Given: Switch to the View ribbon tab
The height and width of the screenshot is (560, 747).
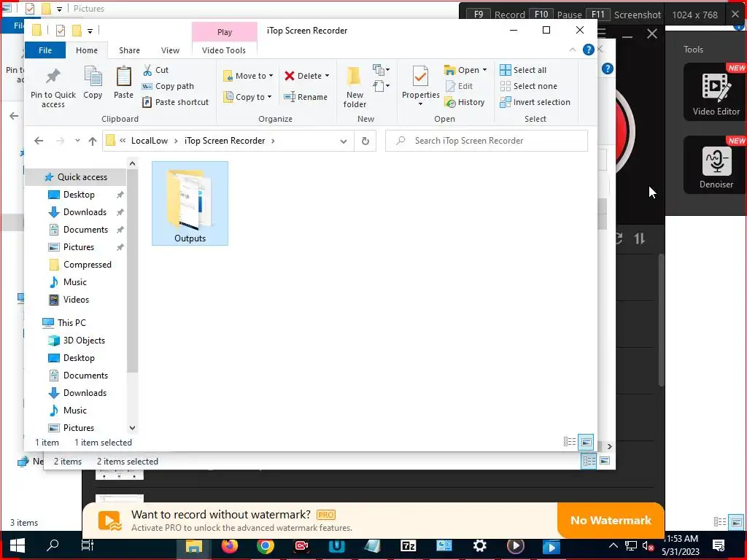Looking at the screenshot, I should click(170, 50).
